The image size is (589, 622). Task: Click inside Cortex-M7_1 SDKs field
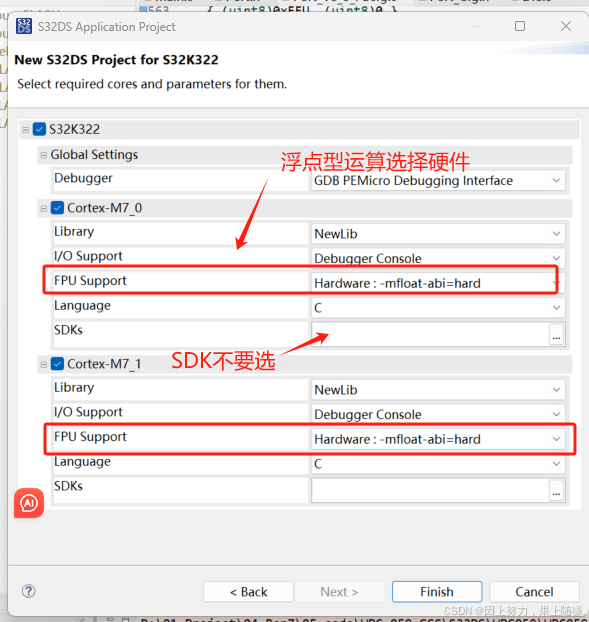point(430,490)
